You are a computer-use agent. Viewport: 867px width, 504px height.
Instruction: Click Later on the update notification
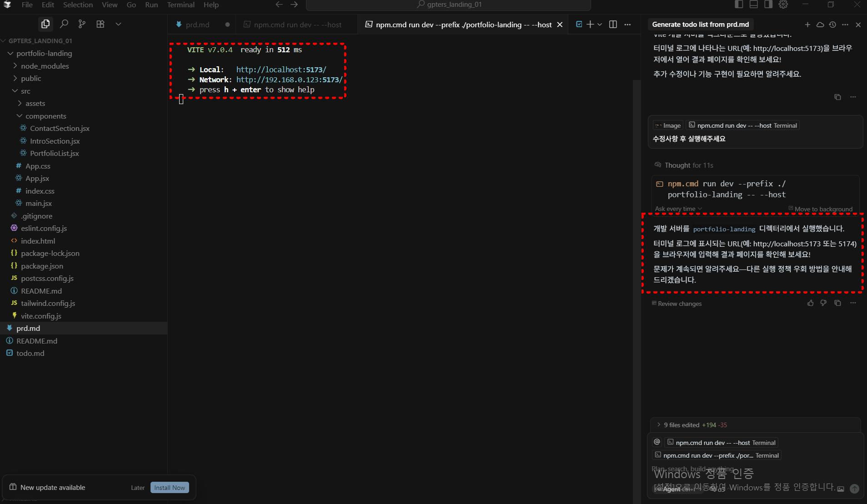138,488
